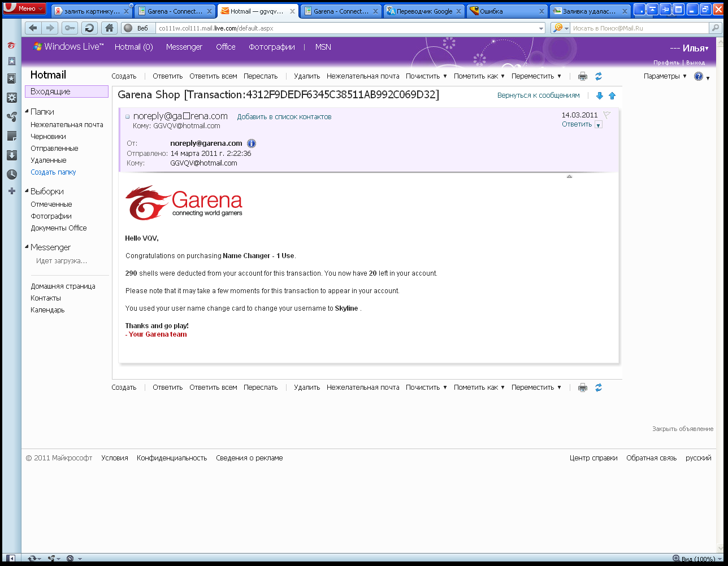Screen dimensions: 728x566
Task: Open the Профиль link
Action: 666,63
